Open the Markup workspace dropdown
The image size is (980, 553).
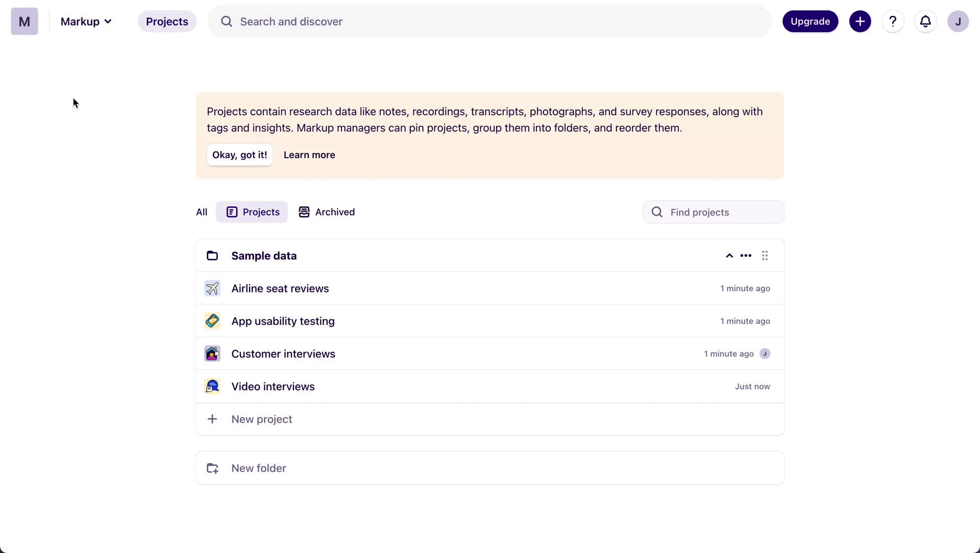(x=86, y=21)
